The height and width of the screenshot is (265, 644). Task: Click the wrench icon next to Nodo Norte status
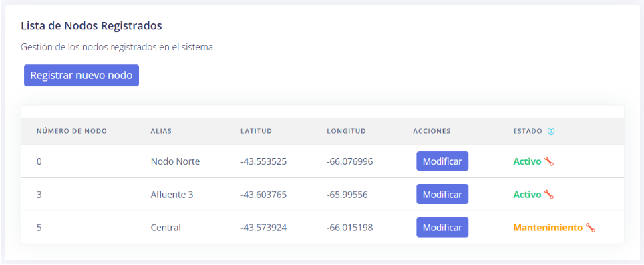(548, 161)
